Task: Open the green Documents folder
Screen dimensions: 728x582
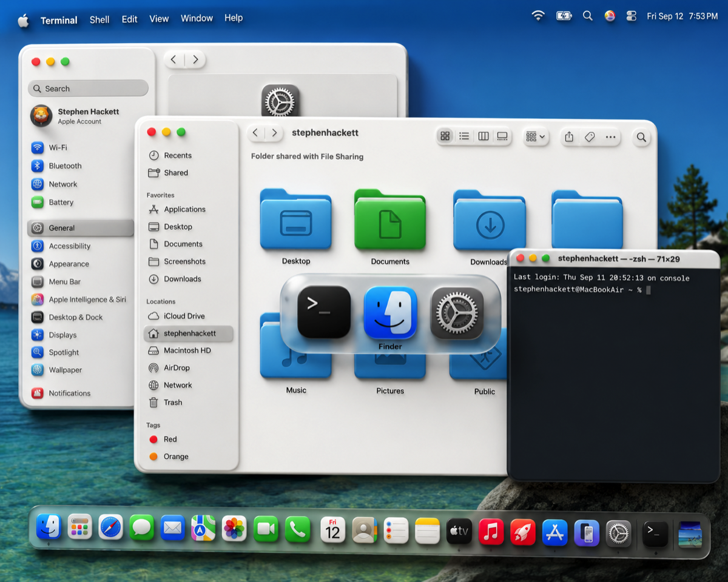Action: pyautogui.click(x=390, y=219)
